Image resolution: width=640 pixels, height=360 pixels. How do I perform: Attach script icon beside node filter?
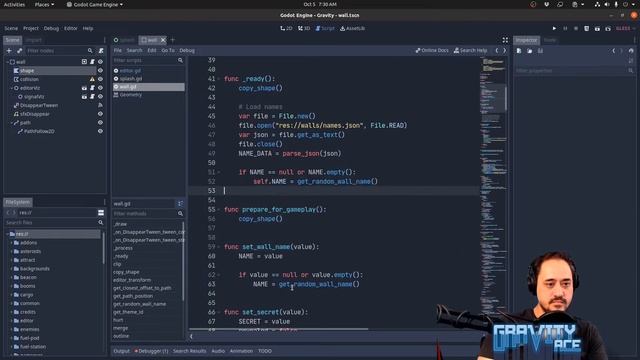[101, 51]
